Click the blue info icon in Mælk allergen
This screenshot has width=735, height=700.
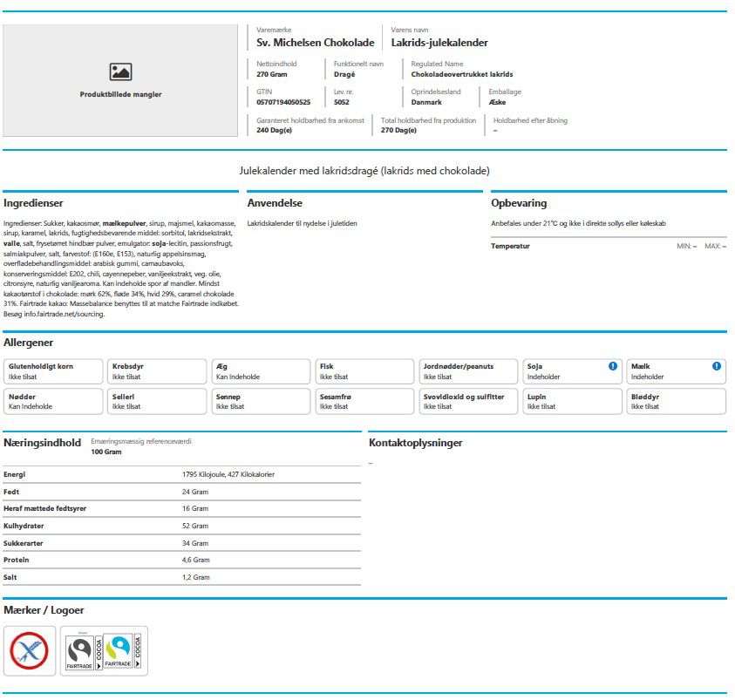(x=716, y=366)
